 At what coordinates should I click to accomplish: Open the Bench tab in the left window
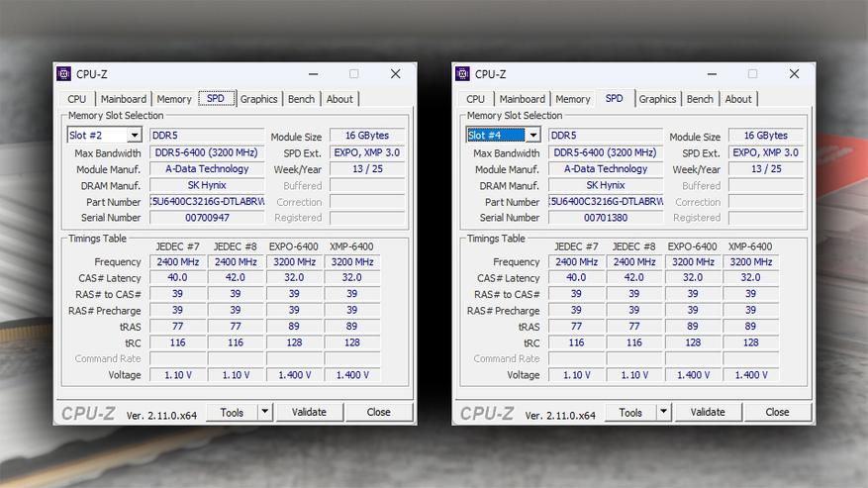coord(301,99)
